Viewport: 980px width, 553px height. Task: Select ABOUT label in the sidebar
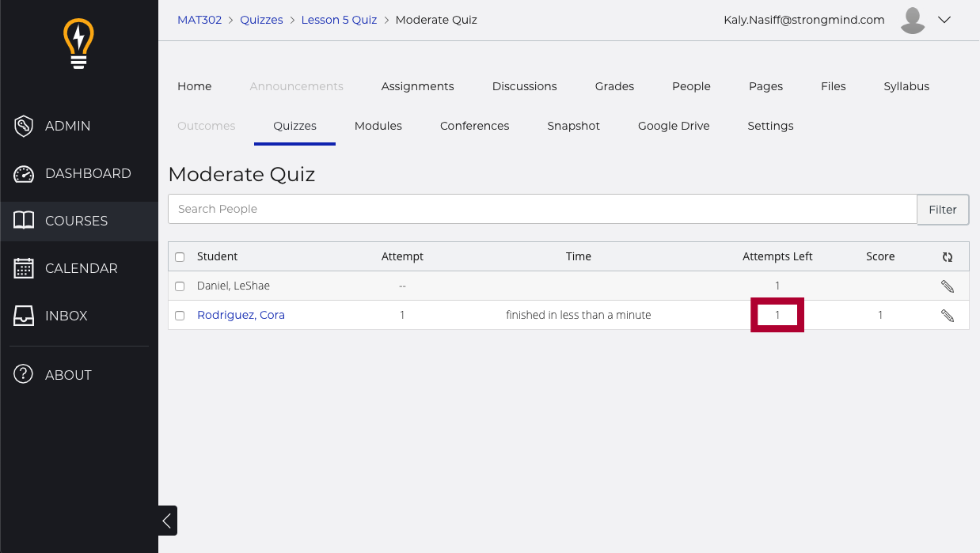point(68,375)
